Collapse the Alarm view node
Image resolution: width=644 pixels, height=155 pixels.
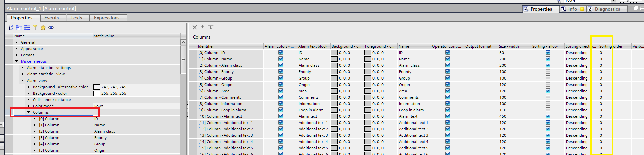point(22,81)
